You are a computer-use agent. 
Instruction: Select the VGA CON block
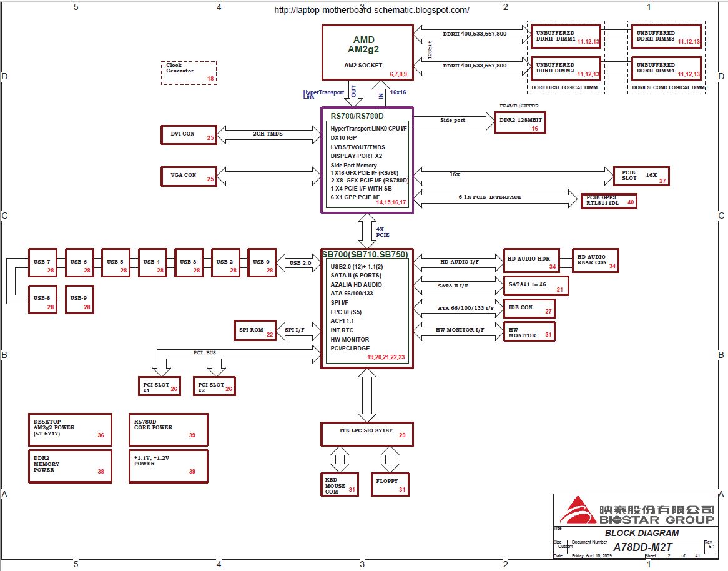pyautogui.click(x=189, y=176)
